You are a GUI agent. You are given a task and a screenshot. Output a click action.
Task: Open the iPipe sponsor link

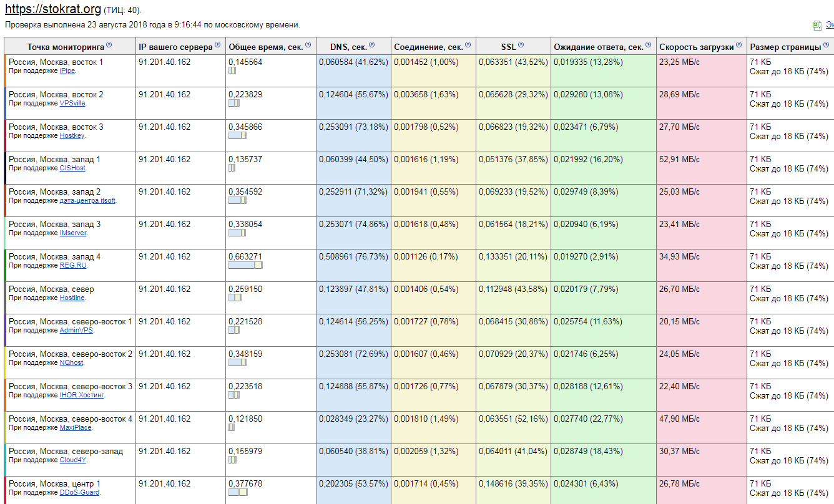coord(67,71)
